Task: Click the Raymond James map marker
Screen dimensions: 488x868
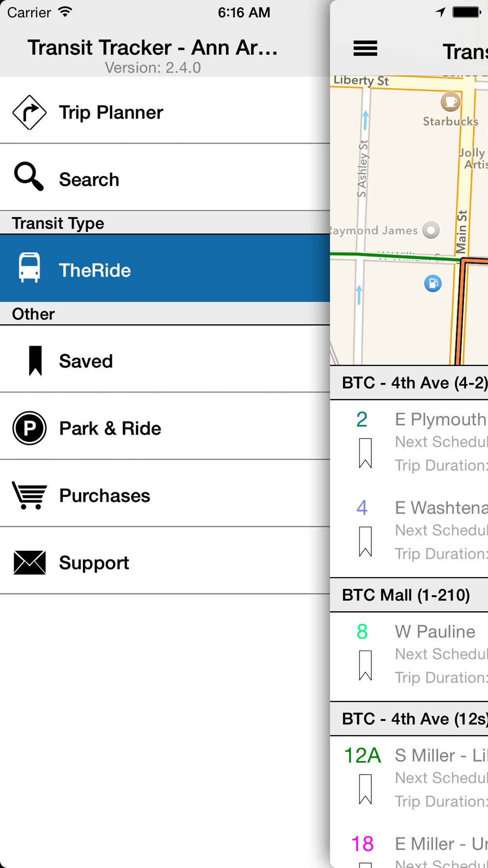Action: tap(431, 230)
